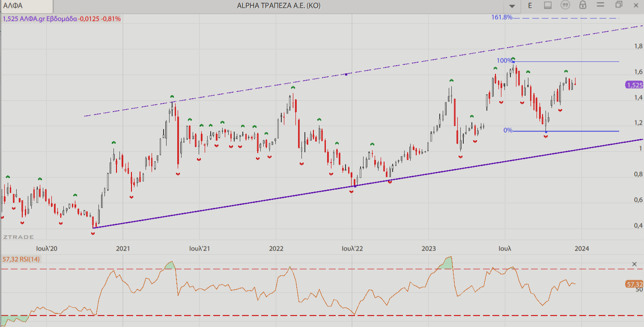Select the 57,32 RSI(14) indicator label
The image size is (644, 327).
pyautogui.click(x=21, y=259)
